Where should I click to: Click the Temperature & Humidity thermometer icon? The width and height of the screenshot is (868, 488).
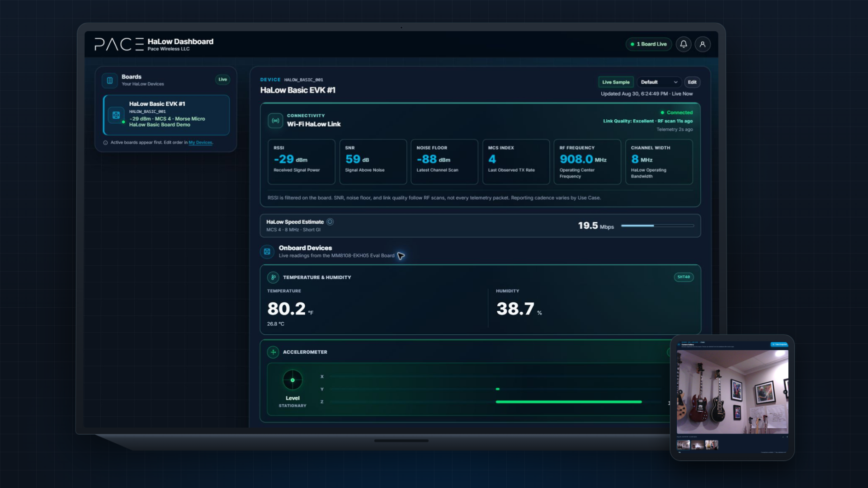[273, 277]
